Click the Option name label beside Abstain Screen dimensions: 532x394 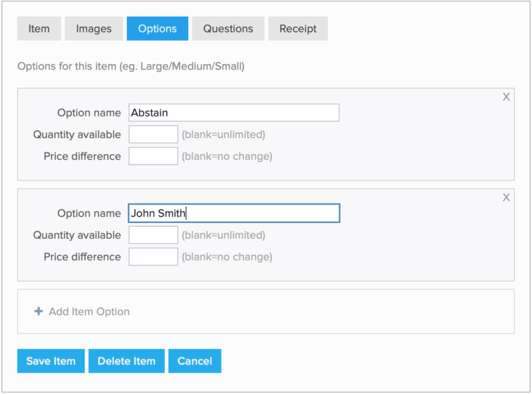point(89,112)
